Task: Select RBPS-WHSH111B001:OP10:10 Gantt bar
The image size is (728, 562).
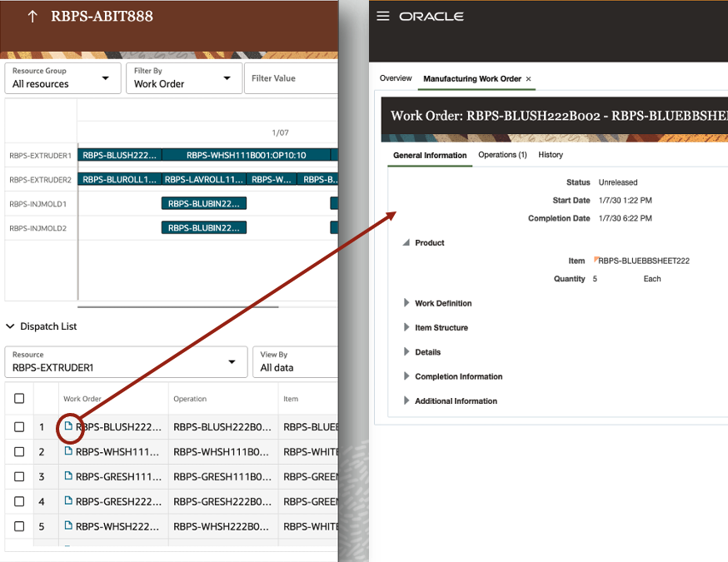Action: (246, 155)
